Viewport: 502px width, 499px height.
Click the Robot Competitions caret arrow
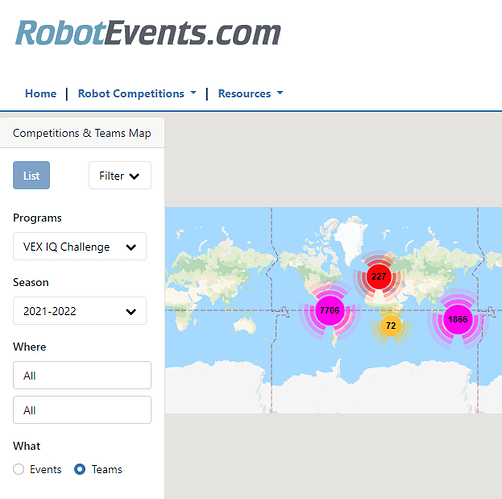coord(193,93)
